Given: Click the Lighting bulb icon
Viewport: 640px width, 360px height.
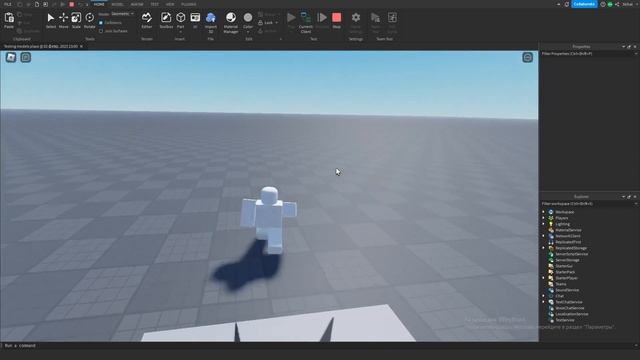Looking at the screenshot, I should pyautogui.click(x=551, y=224).
